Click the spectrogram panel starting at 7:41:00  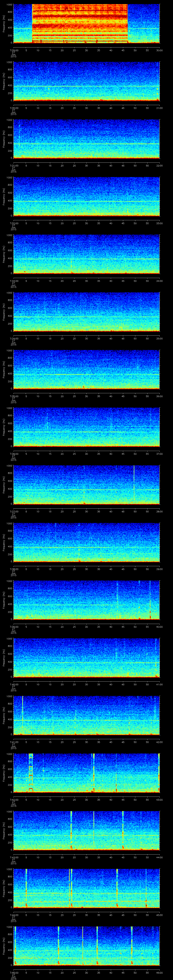point(87,715)
